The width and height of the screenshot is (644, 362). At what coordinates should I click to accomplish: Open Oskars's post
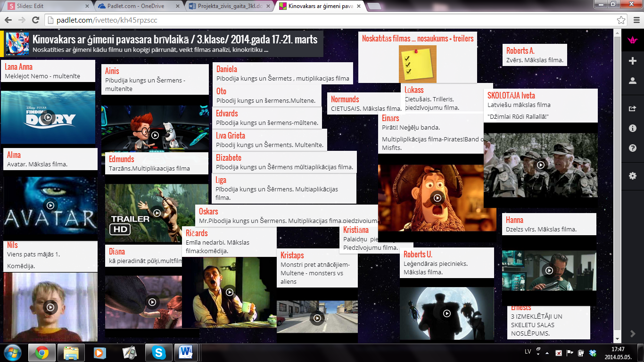coord(287,216)
